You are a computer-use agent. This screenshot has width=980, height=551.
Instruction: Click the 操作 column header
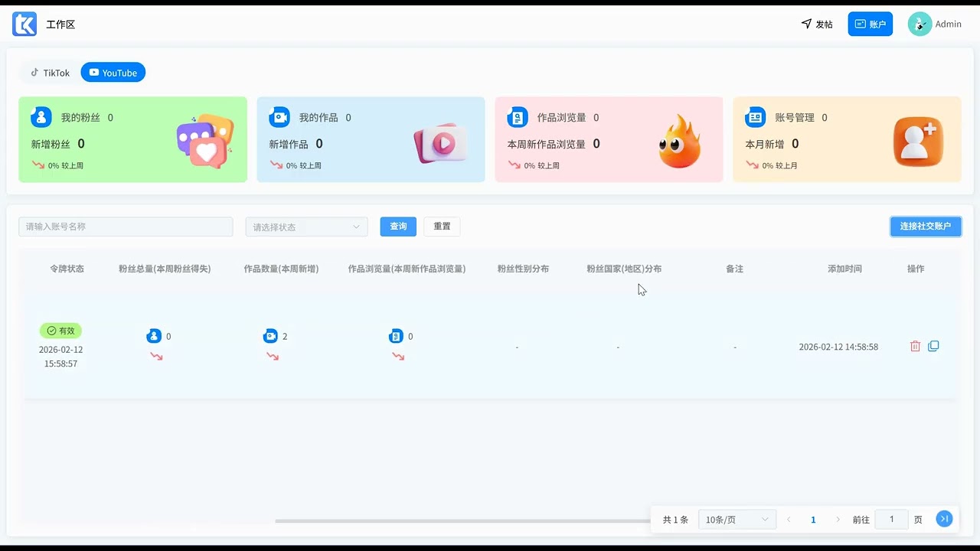click(916, 269)
